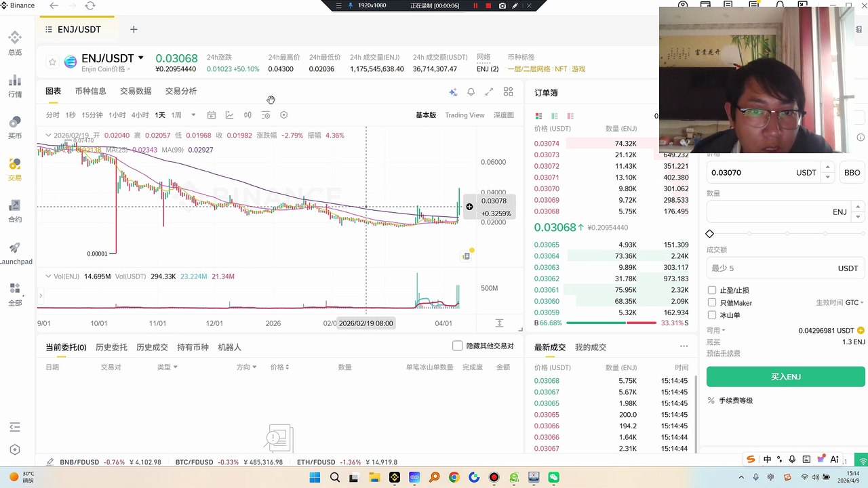Switch chart candlestick style icon
The height and width of the screenshot is (488, 868).
[248, 115]
